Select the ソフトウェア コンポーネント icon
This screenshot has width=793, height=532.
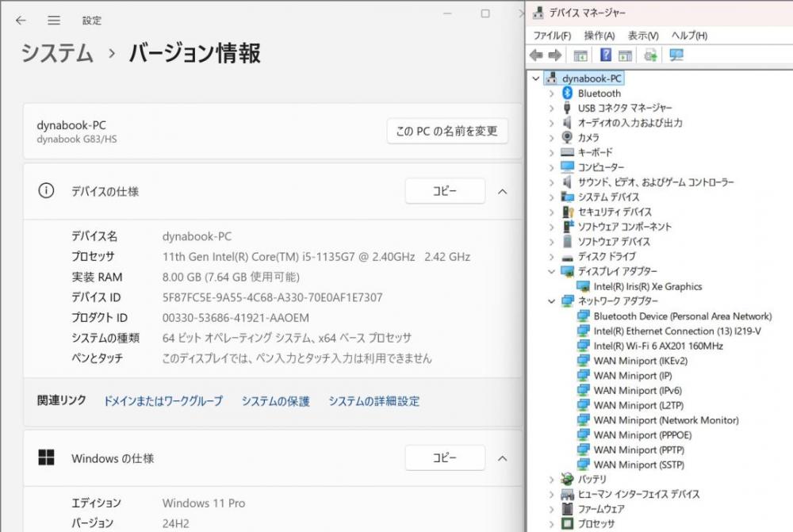tap(568, 226)
